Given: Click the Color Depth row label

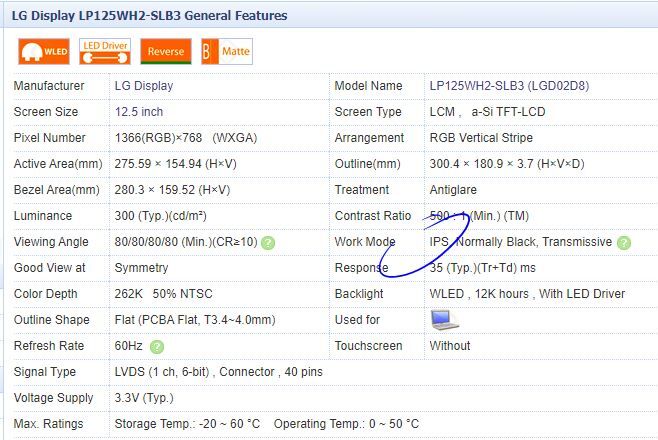Looking at the screenshot, I should click(x=45, y=294).
